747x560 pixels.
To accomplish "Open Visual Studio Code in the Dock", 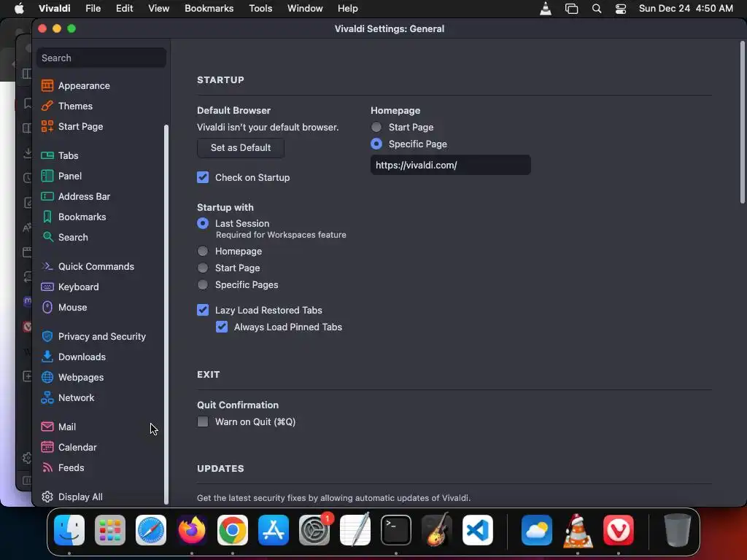I will pyautogui.click(x=477, y=530).
